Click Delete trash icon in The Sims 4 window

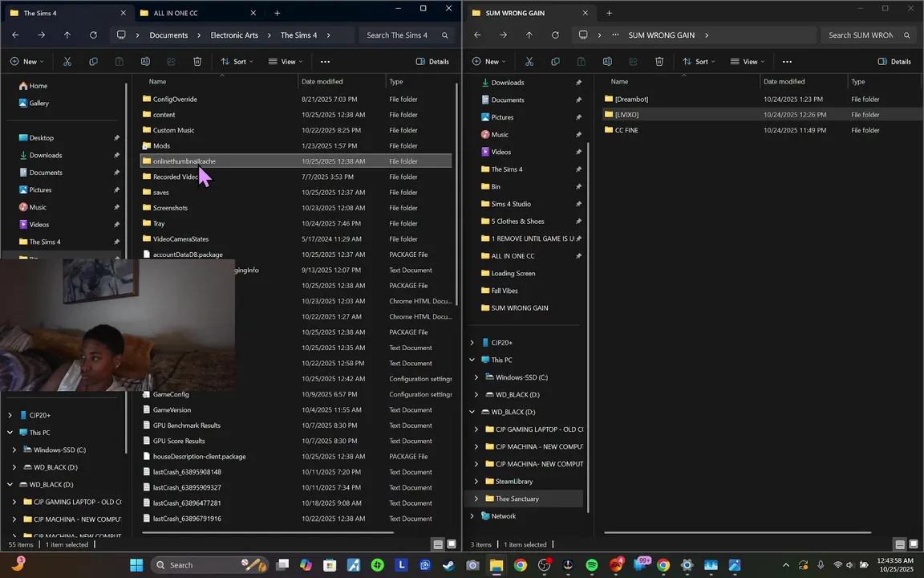pos(197,61)
